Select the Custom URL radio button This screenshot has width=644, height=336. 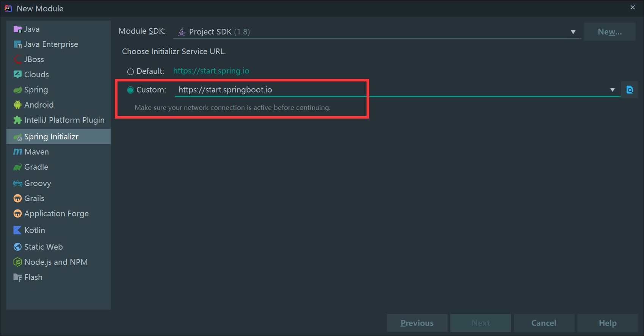tap(131, 90)
